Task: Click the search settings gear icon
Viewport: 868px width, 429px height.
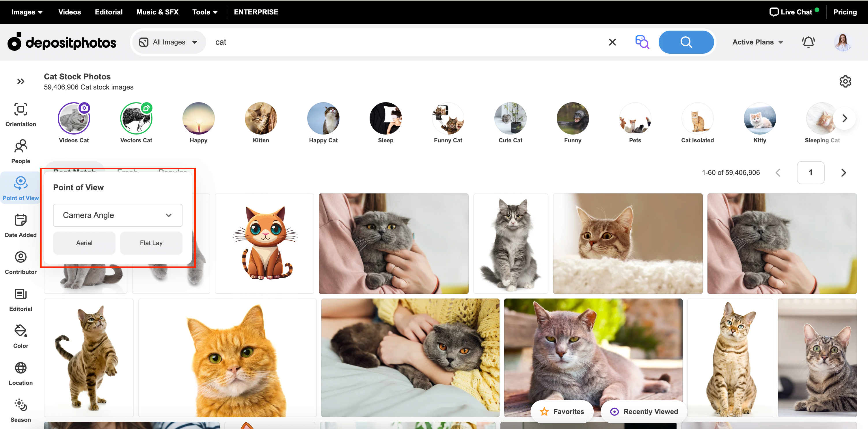Action: (x=845, y=81)
